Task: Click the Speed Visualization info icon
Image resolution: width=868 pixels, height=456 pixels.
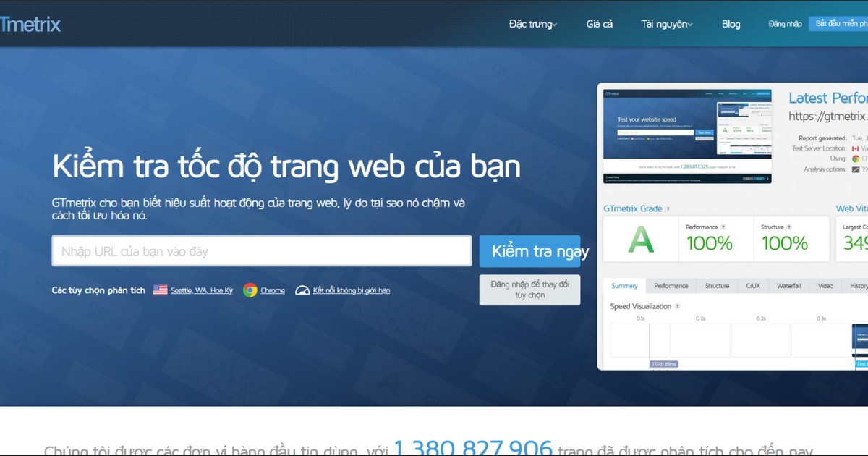Action: [x=678, y=305]
